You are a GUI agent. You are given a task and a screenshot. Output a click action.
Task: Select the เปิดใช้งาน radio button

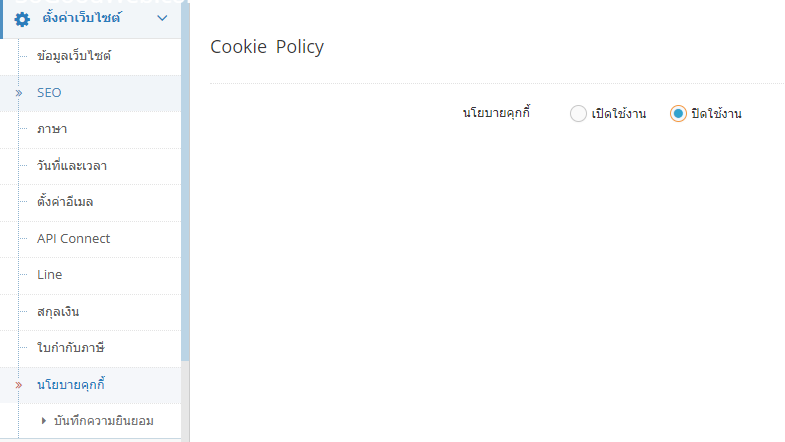click(x=578, y=114)
